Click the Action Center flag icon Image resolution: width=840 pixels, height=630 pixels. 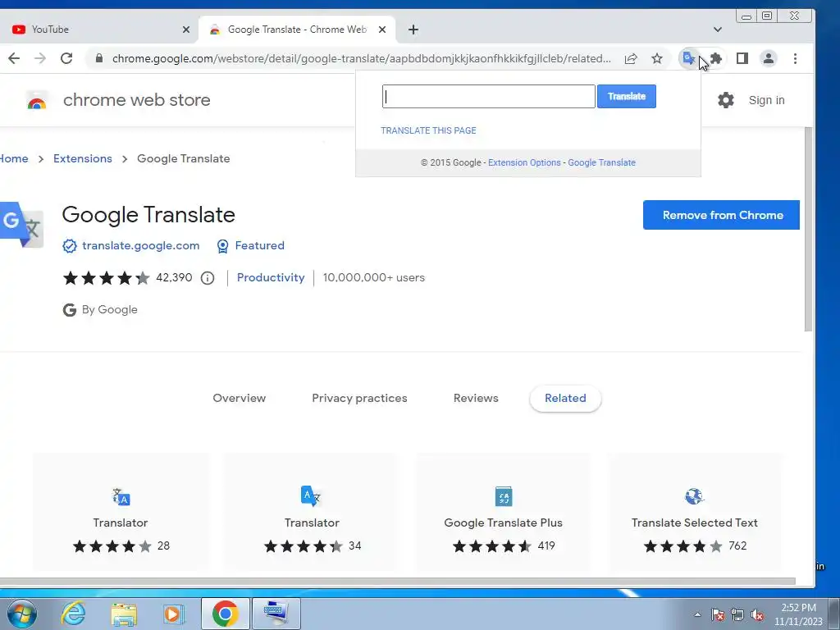pos(718,614)
